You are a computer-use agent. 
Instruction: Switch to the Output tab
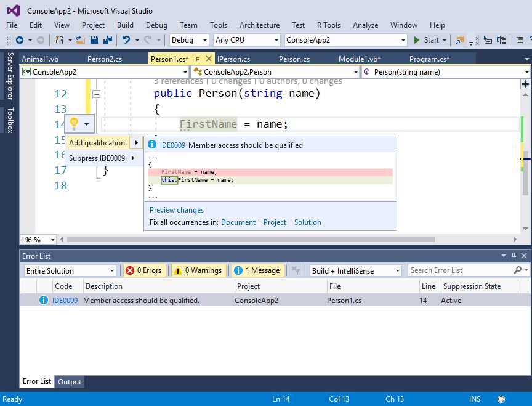coord(70,381)
